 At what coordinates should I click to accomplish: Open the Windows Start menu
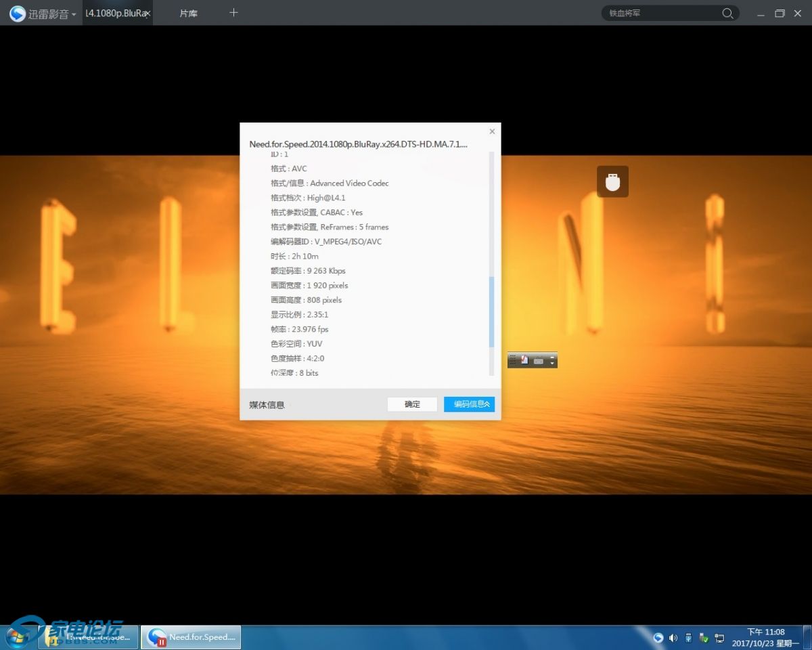click(17, 637)
